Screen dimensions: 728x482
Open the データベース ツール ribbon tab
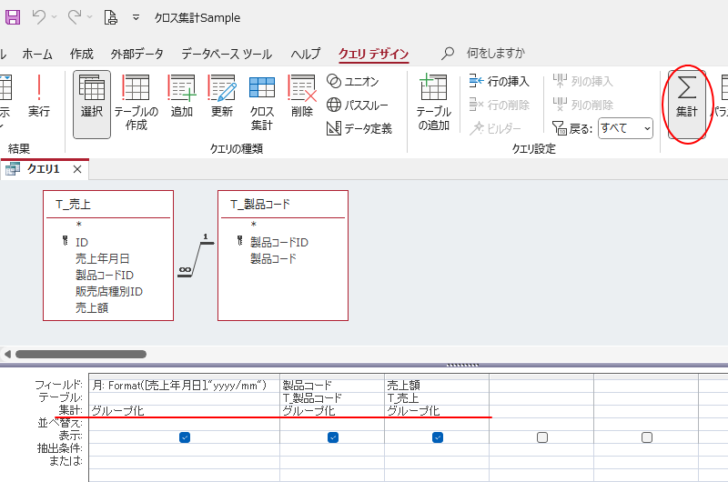(x=227, y=54)
